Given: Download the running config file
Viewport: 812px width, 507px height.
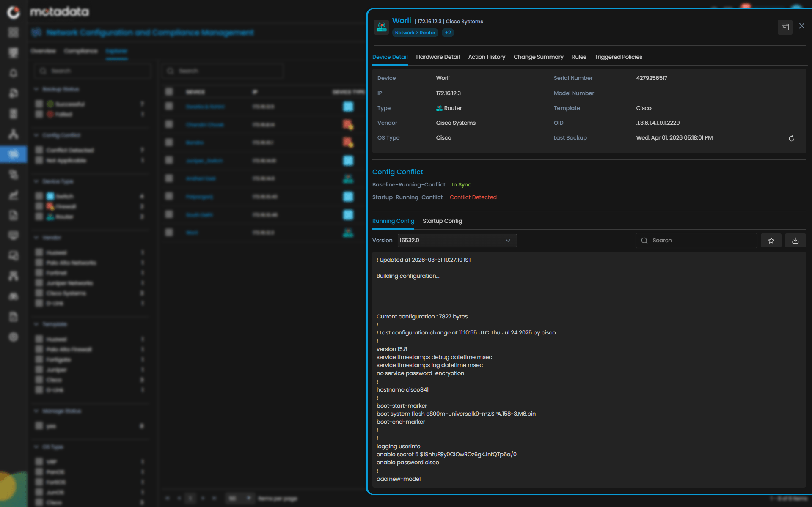Looking at the screenshot, I should (x=795, y=241).
